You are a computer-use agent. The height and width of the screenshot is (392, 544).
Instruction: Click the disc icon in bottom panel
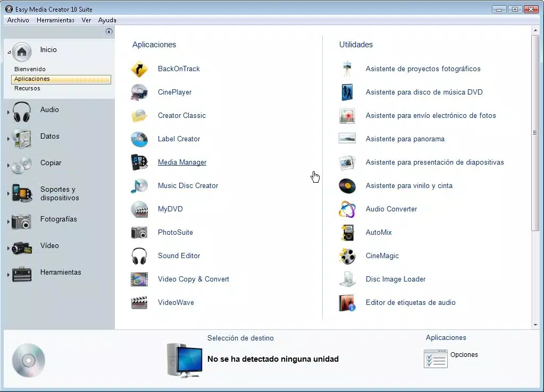[28, 361]
